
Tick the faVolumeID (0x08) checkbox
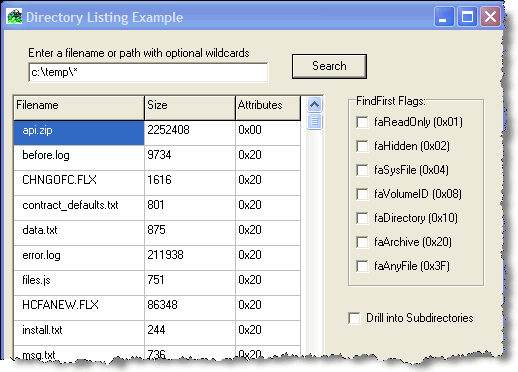point(362,194)
